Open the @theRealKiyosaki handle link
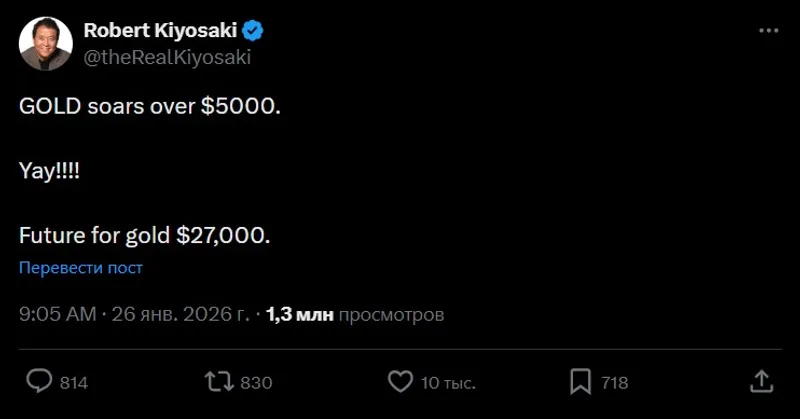800x419 pixels. coord(166,57)
